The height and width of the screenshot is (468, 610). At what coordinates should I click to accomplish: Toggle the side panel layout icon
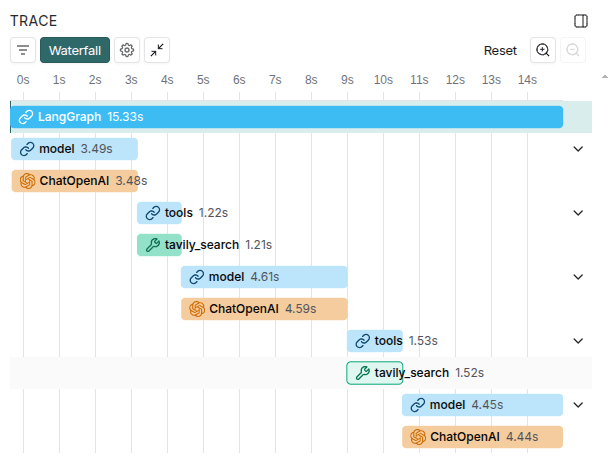(x=581, y=21)
